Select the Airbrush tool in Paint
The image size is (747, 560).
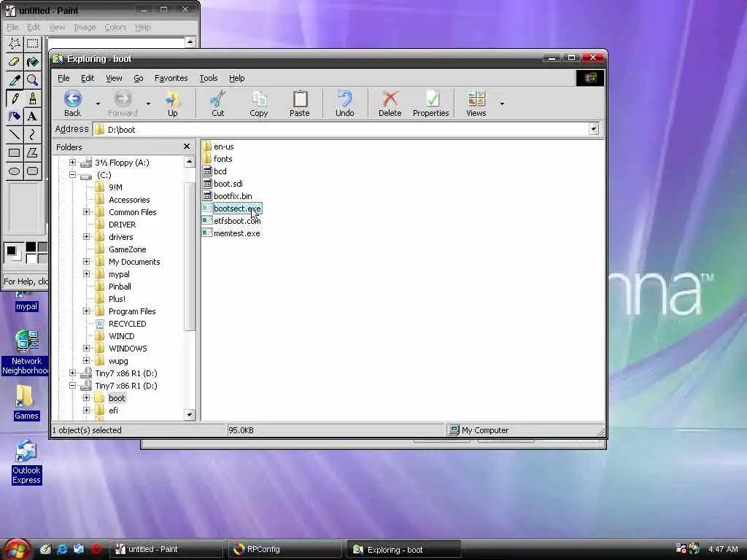point(15,116)
